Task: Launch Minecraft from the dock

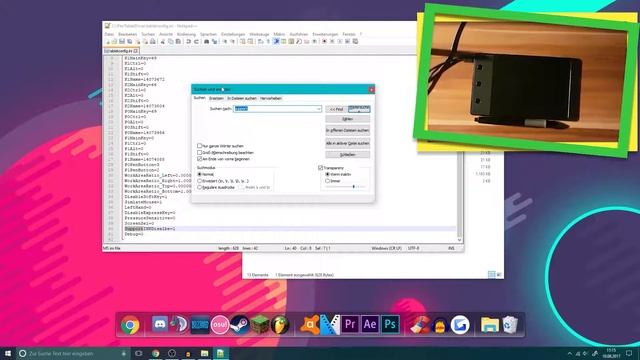Action: coord(260,325)
